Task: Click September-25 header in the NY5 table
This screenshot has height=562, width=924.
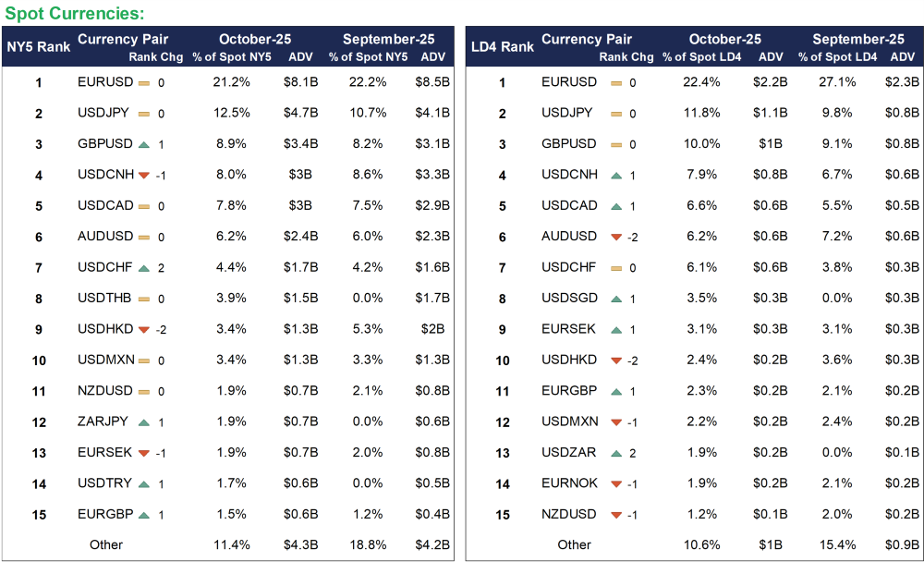Action: click(x=388, y=39)
